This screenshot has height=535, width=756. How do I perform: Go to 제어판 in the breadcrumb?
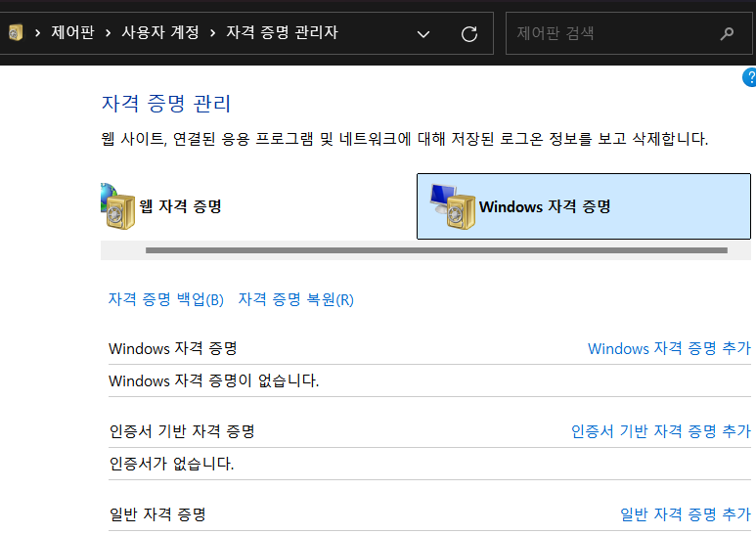tap(72, 33)
